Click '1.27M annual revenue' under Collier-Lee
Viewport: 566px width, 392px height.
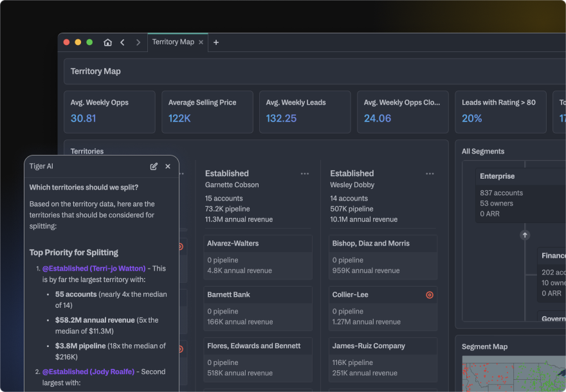tap(367, 322)
